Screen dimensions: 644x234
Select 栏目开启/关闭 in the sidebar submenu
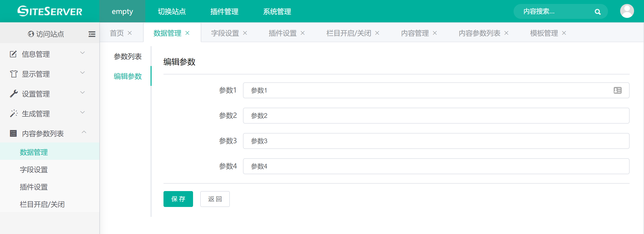(42, 204)
